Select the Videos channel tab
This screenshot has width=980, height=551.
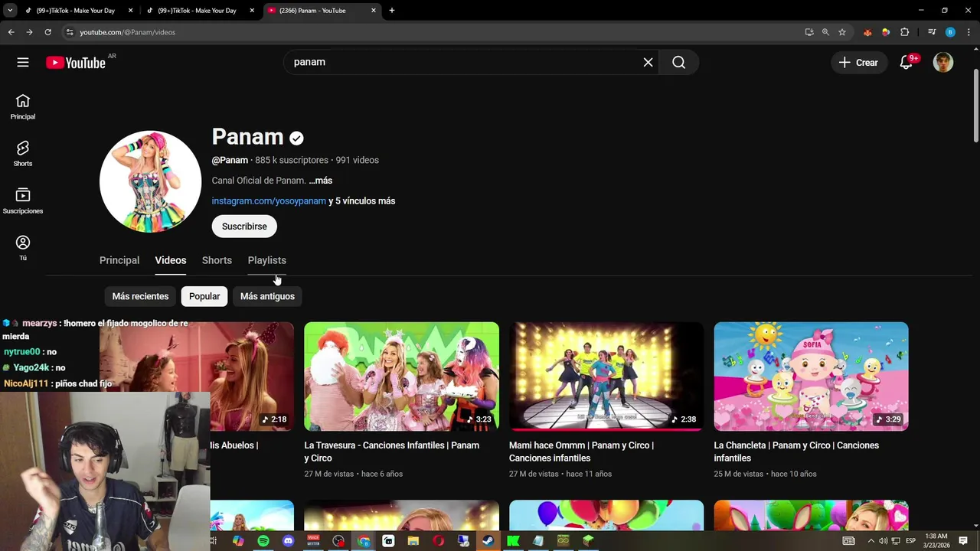click(x=171, y=260)
